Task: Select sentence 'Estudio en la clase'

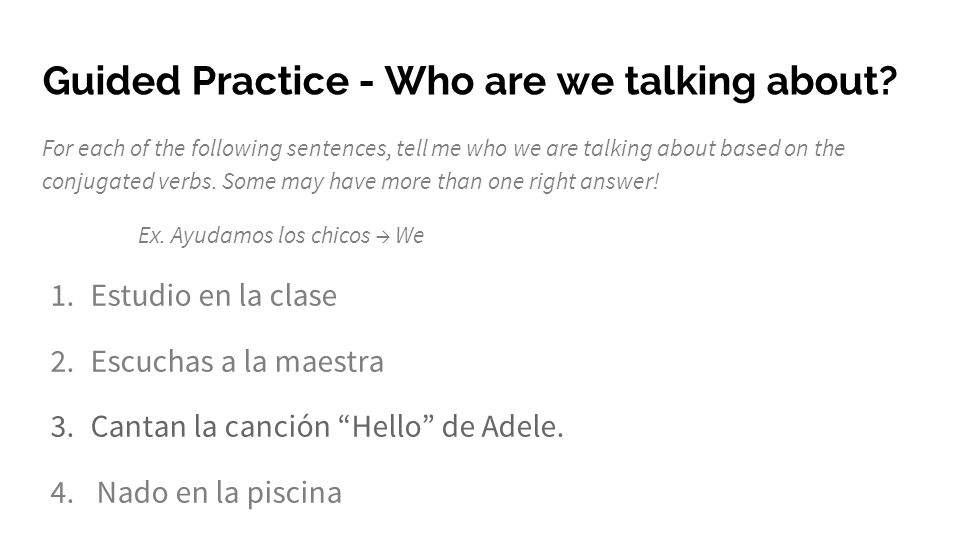Action: tap(214, 296)
